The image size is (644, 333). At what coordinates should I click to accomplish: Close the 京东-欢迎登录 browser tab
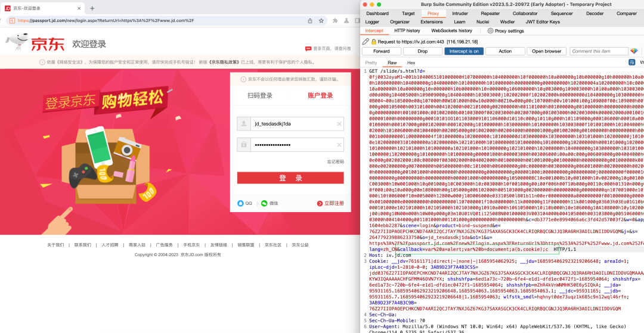(79, 8)
